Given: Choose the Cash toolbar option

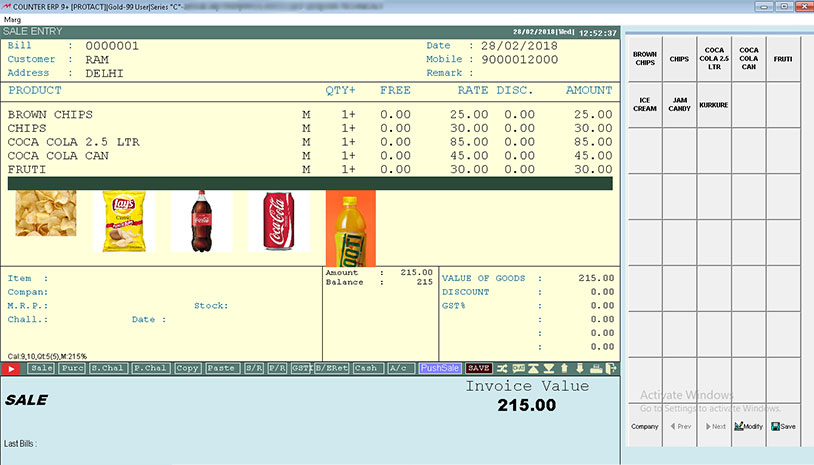Looking at the screenshot, I should [x=368, y=368].
